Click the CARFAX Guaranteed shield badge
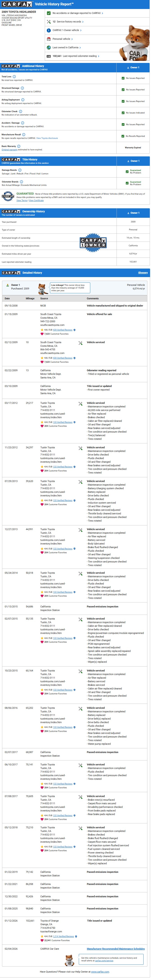151x980 pixels. 8,196
